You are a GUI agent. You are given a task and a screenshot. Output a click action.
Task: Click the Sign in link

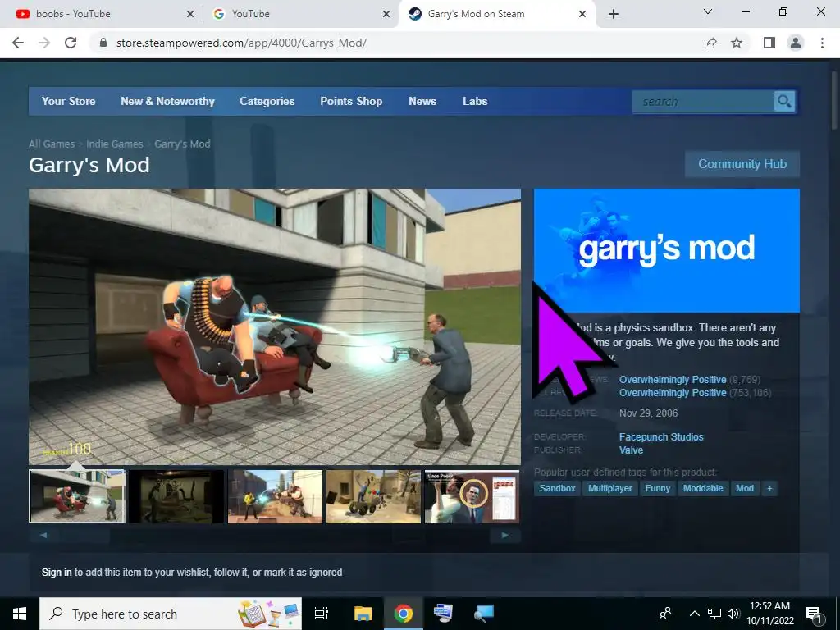57,572
